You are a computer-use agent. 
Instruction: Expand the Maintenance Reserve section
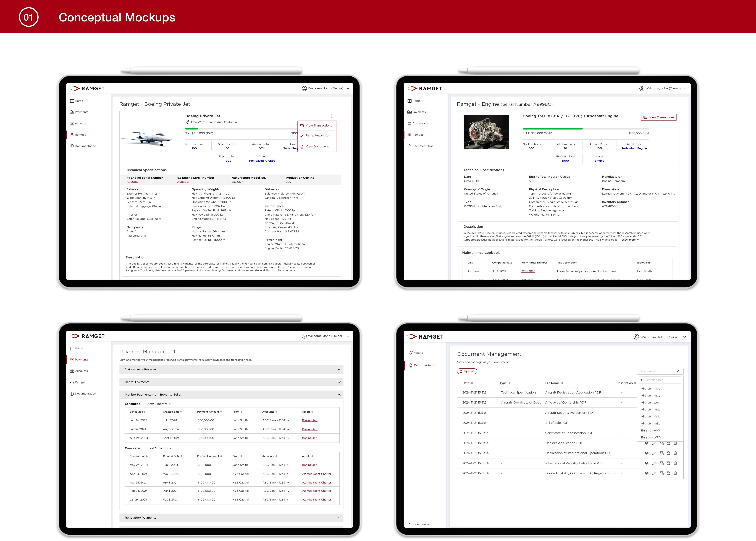339,369
